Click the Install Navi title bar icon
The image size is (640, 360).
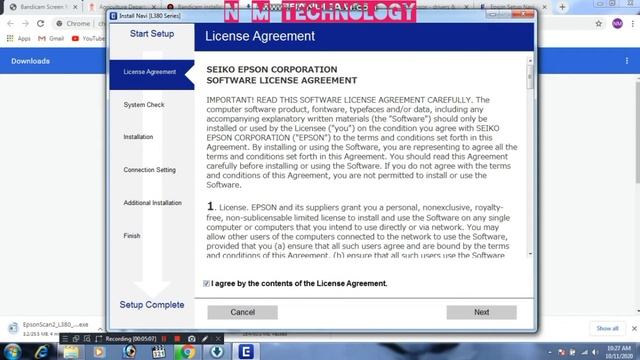click(113, 16)
